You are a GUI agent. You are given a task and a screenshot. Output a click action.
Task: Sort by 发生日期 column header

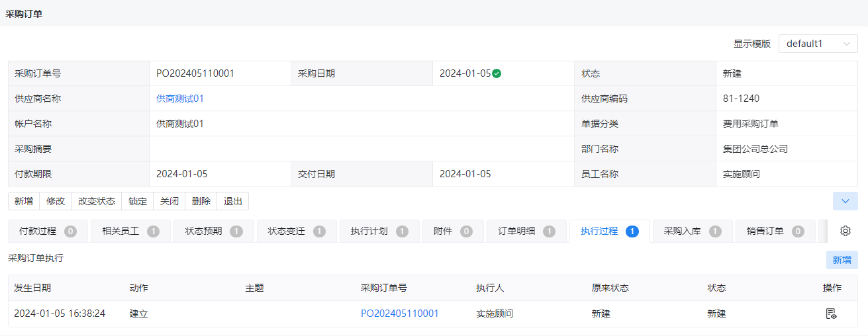tap(32, 288)
